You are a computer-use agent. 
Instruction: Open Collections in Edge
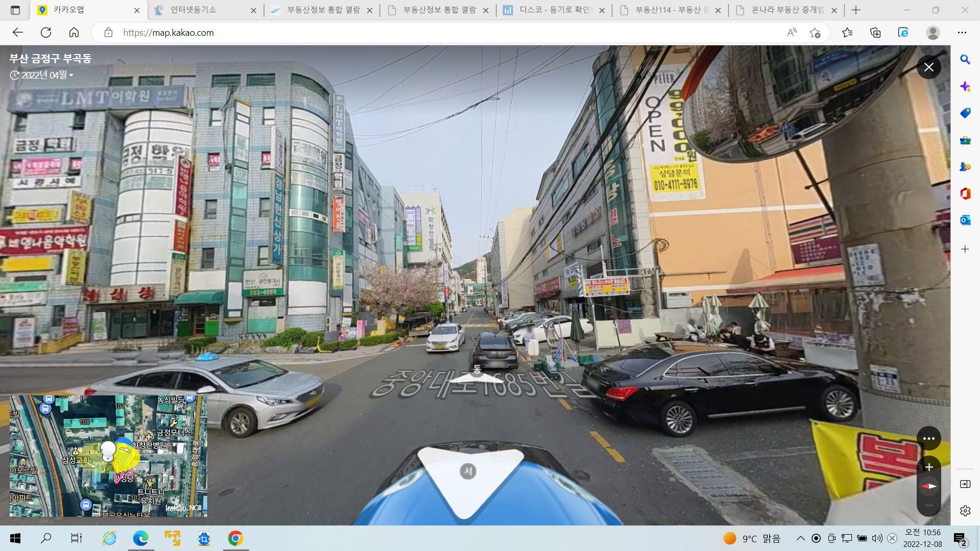click(x=875, y=33)
